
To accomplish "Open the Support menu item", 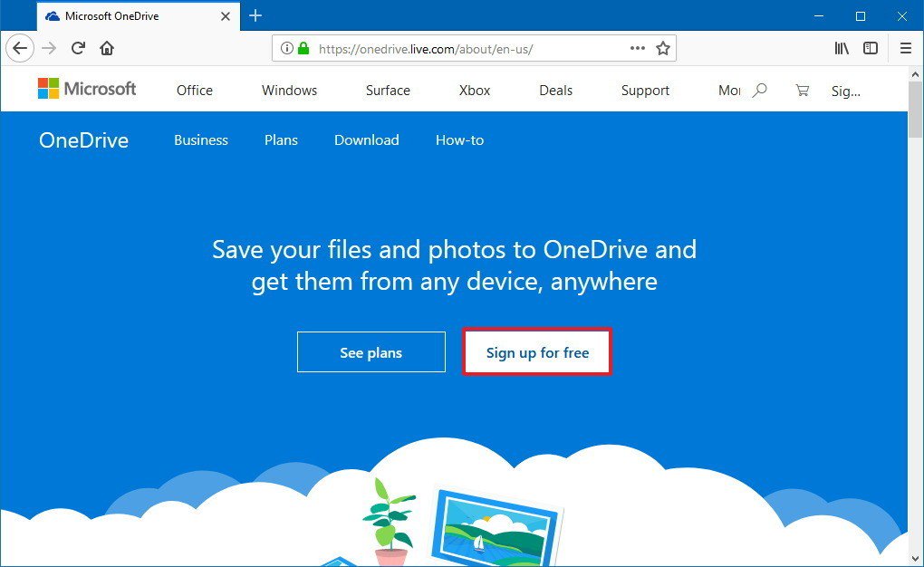I will pos(644,91).
